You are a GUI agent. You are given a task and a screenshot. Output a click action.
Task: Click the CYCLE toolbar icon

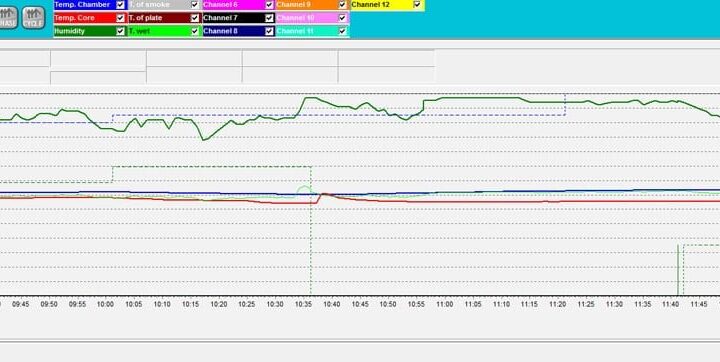click(34, 18)
